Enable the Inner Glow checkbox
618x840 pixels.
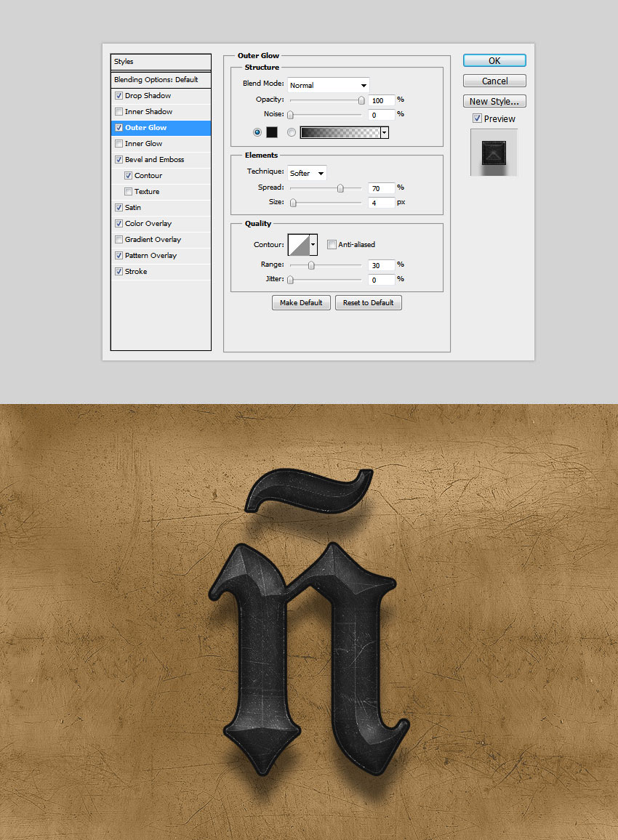click(x=119, y=144)
